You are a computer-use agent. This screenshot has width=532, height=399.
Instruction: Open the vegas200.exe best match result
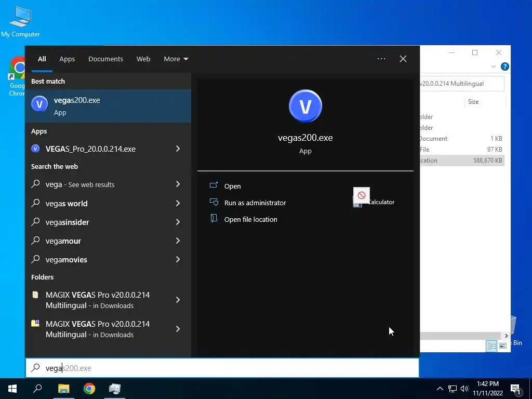108,106
